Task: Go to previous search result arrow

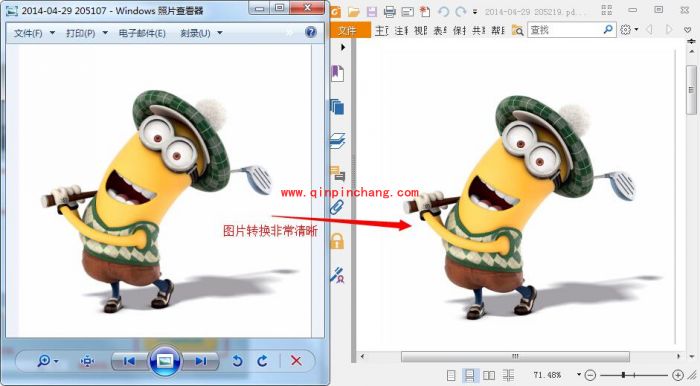Action: click(x=650, y=30)
